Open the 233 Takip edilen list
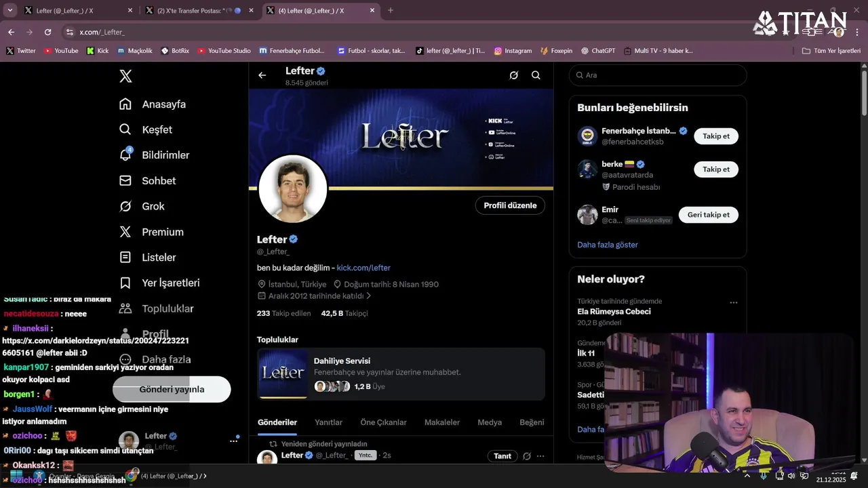This screenshot has height=488, width=868. [283, 313]
